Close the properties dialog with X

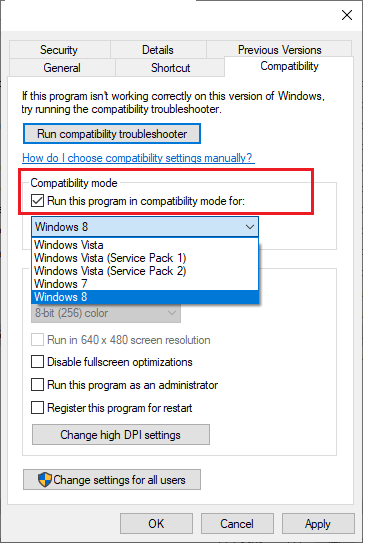pyautogui.click(x=347, y=15)
